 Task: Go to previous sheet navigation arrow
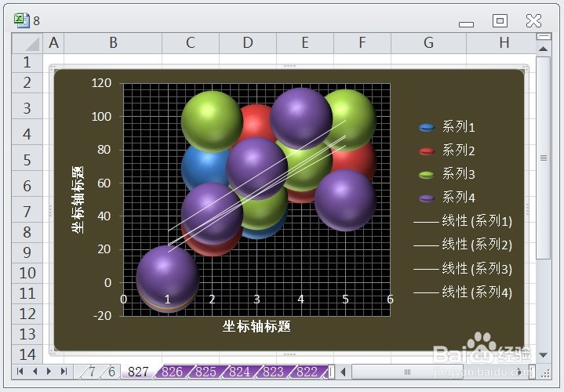(x=35, y=371)
